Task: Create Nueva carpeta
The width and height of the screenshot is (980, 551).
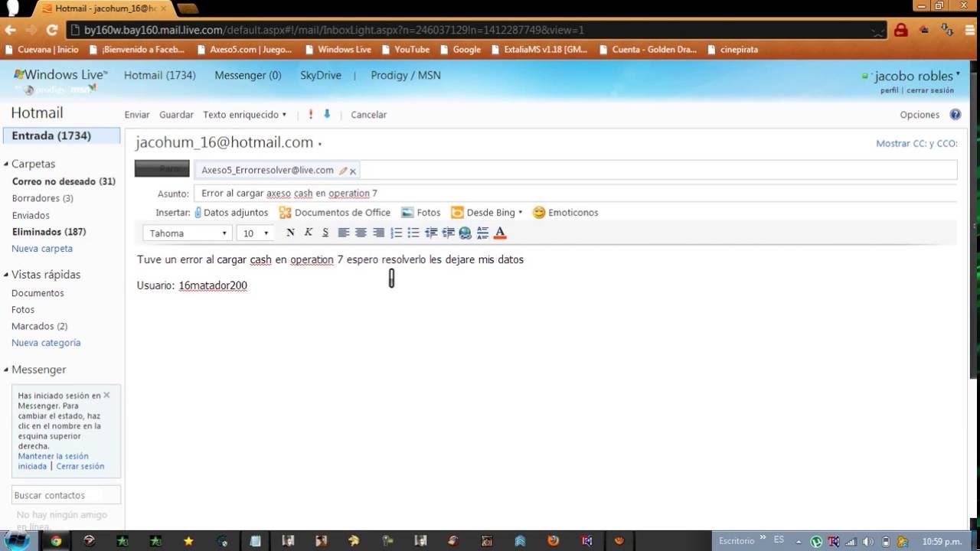Action: 42,249
